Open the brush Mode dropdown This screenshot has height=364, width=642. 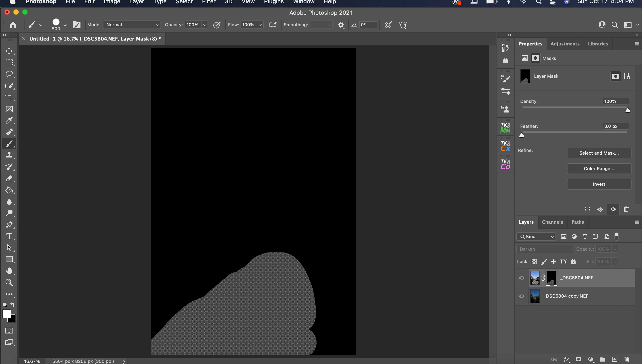coord(132,25)
